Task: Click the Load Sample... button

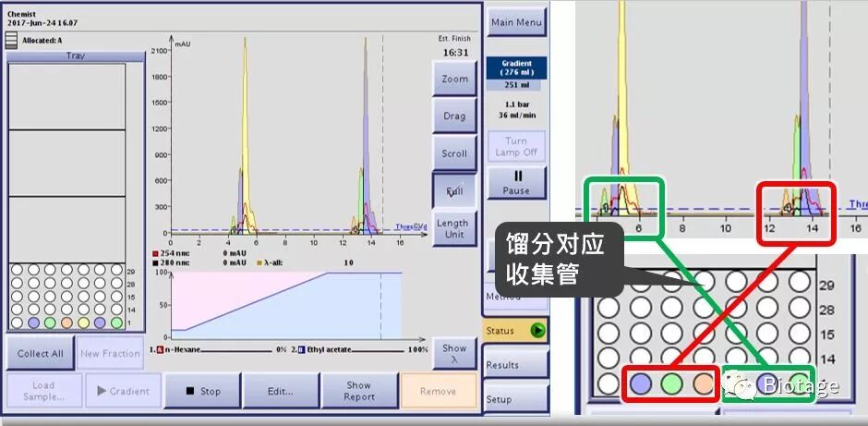Action: pos(43,391)
